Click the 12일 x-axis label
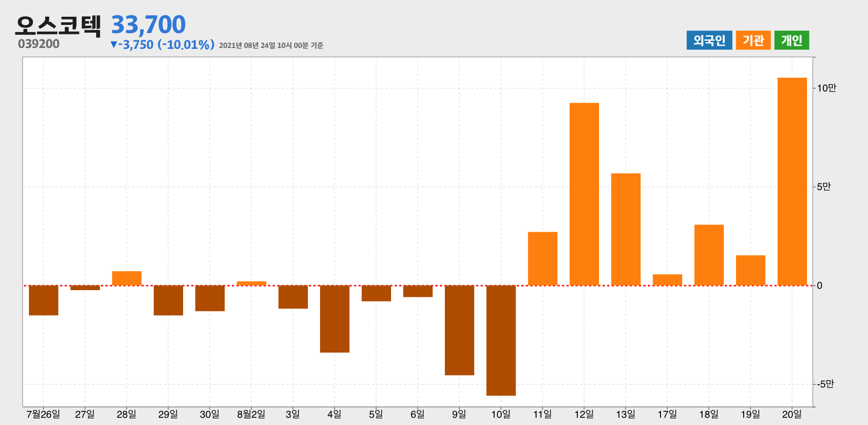 (584, 414)
